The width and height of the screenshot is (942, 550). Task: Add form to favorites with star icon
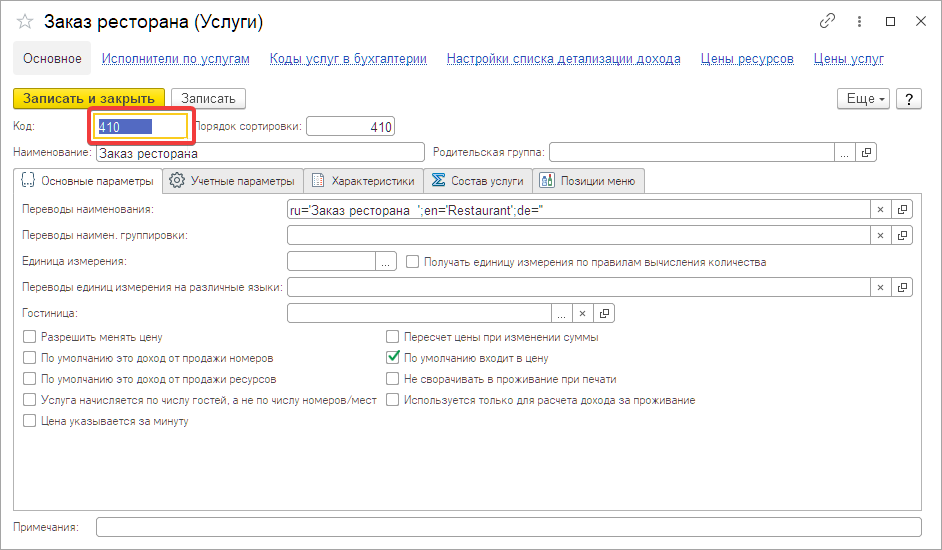(x=25, y=22)
